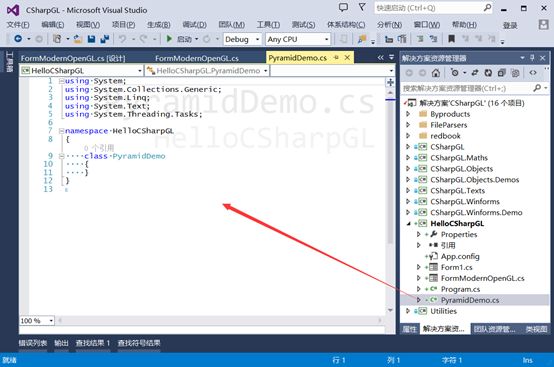Click Collapse All icon in Solution Explorer

[x=501, y=73]
